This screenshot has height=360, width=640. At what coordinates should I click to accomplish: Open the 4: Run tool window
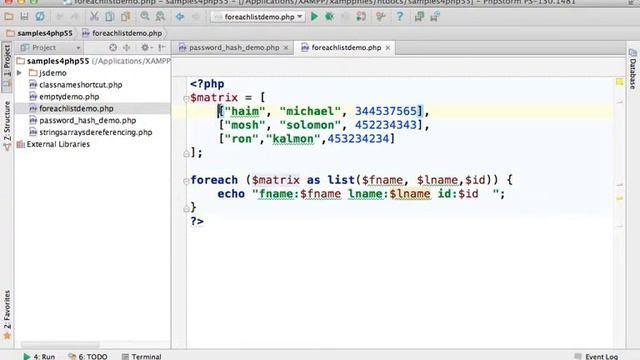pyautogui.click(x=39, y=356)
